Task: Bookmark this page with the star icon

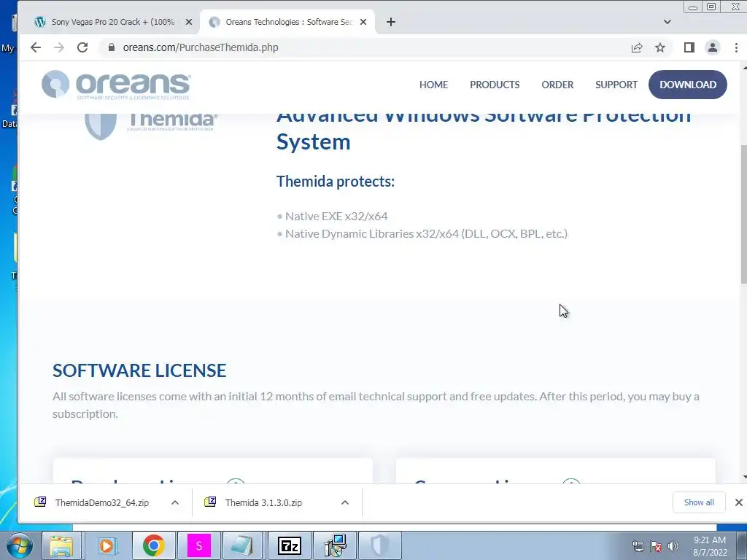Action: pyautogui.click(x=659, y=47)
